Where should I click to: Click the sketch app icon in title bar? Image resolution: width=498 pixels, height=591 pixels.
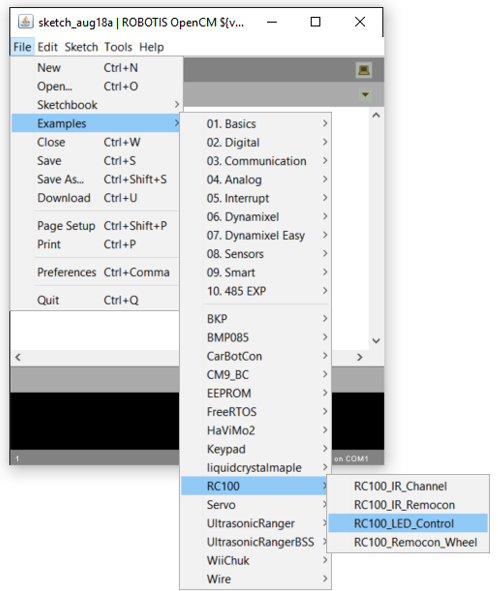click(26, 22)
